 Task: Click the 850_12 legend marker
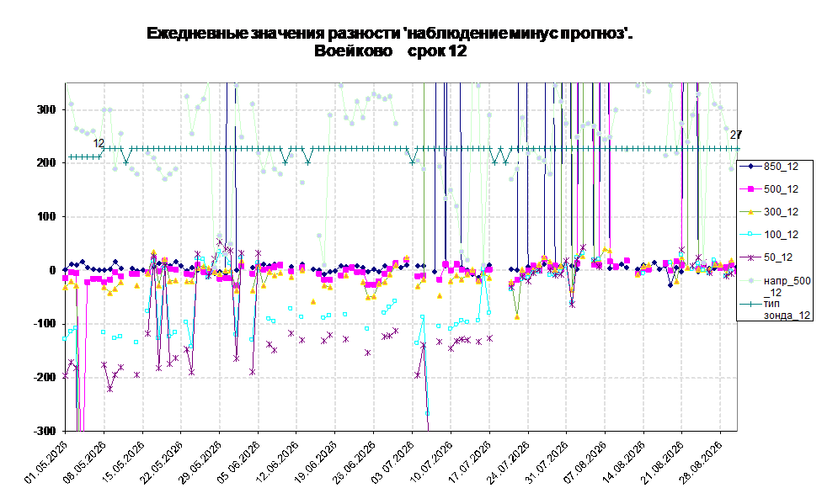point(750,167)
